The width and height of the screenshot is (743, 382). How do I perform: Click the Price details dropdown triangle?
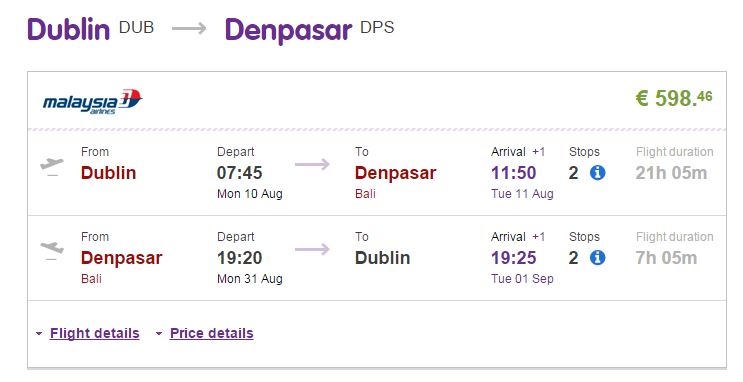pyautogui.click(x=159, y=334)
